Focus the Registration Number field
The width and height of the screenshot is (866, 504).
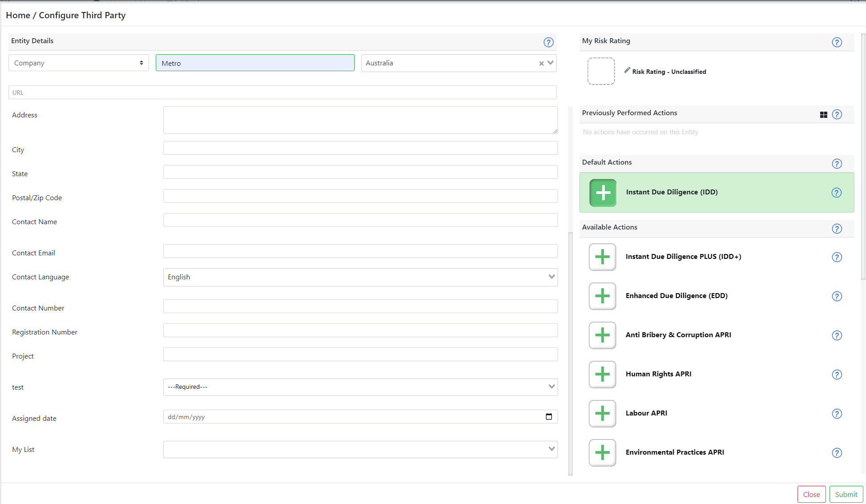(360, 331)
